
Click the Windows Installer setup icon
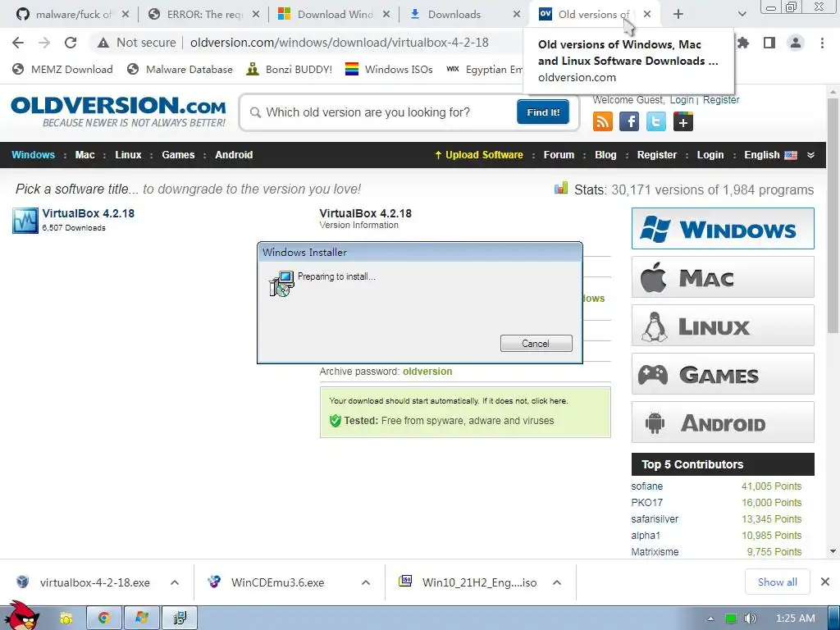[x=282, y=283]
